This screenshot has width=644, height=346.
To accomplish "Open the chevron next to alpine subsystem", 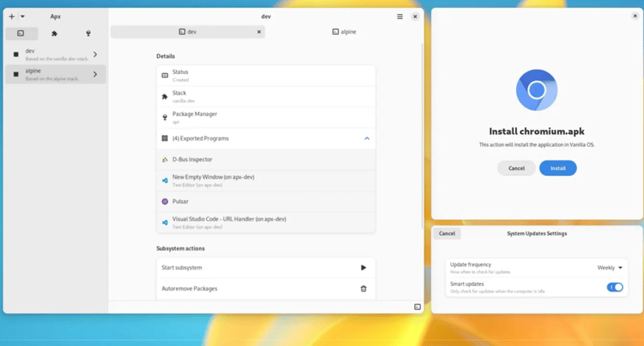I will click(95, 74).
